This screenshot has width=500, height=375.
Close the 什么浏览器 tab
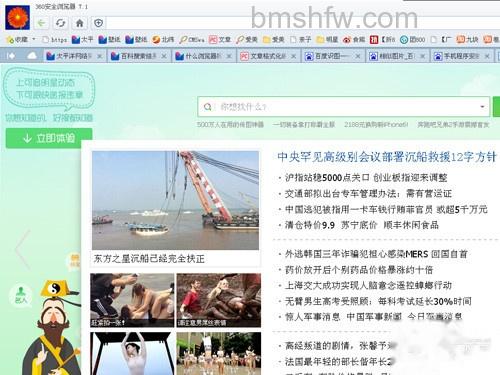[229, 56]
